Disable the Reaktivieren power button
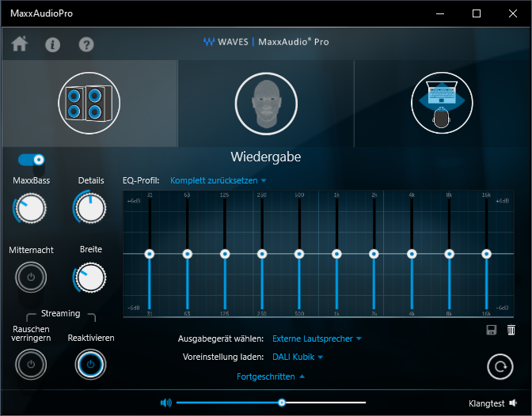The width and height of the screenshot is (532, 416). (90, 365)
